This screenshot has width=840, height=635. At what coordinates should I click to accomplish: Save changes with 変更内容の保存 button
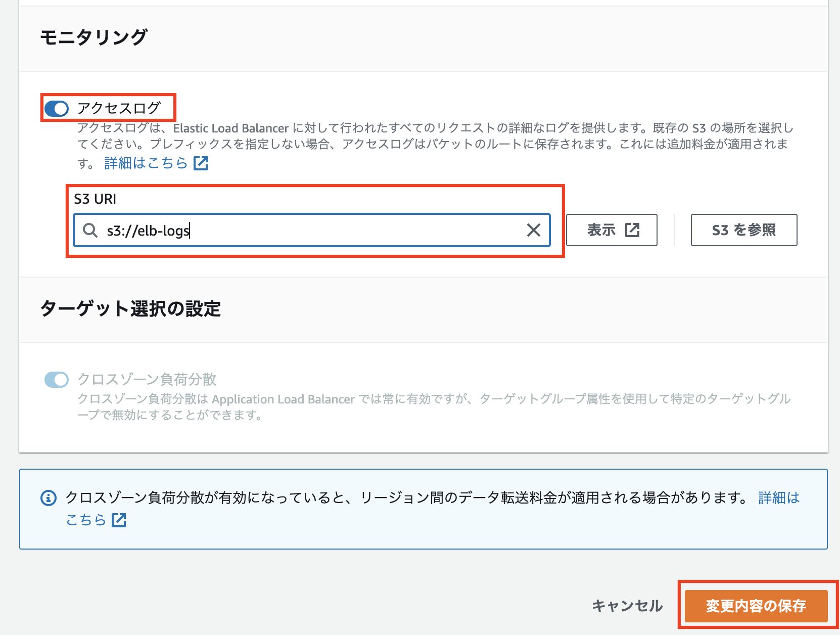(756, 606)
